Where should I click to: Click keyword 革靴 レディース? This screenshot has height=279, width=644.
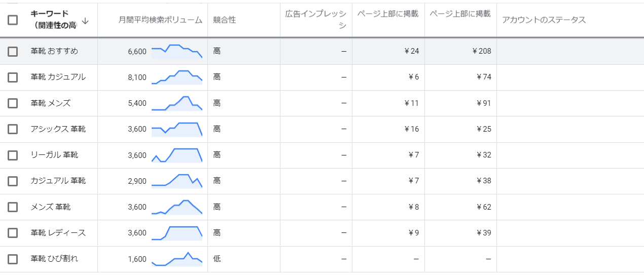[x=58, y=233]
